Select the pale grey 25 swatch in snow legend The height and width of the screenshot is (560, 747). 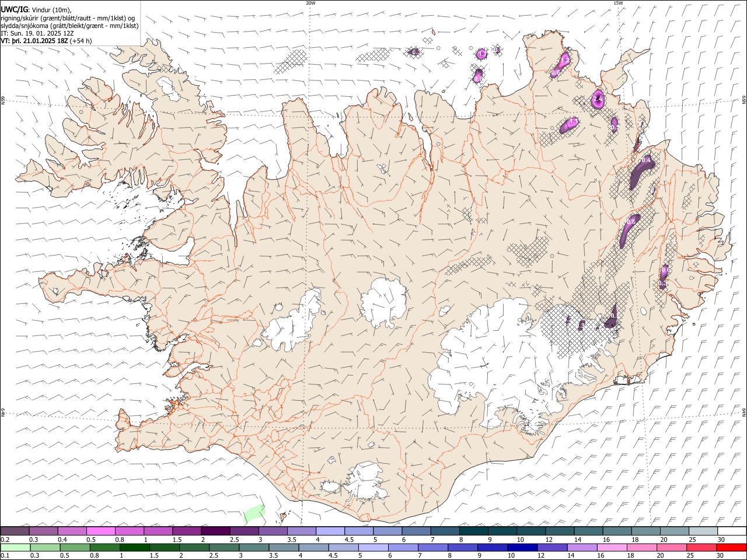tap(703, 531)
